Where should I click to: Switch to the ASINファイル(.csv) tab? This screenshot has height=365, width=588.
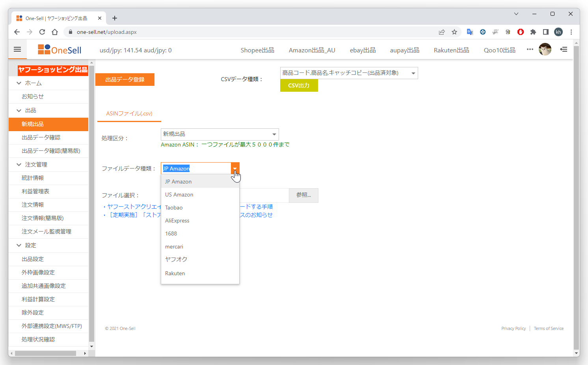point(129,113)
